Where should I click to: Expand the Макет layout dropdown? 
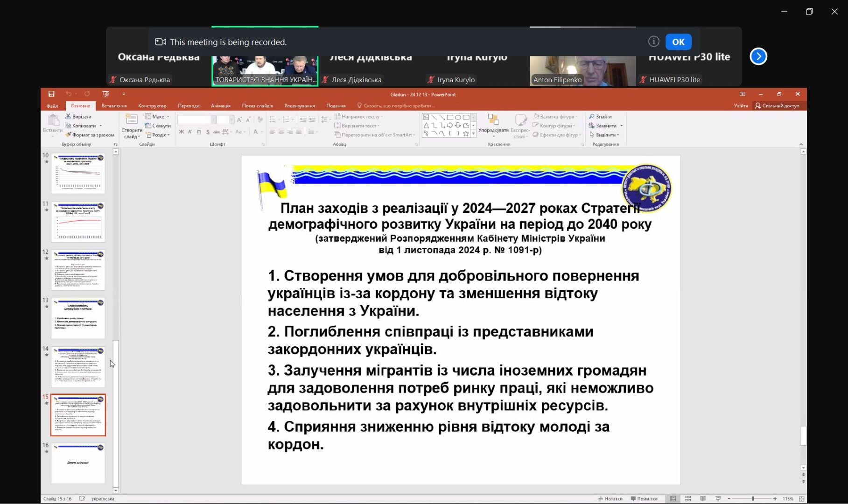click(157, 117)
